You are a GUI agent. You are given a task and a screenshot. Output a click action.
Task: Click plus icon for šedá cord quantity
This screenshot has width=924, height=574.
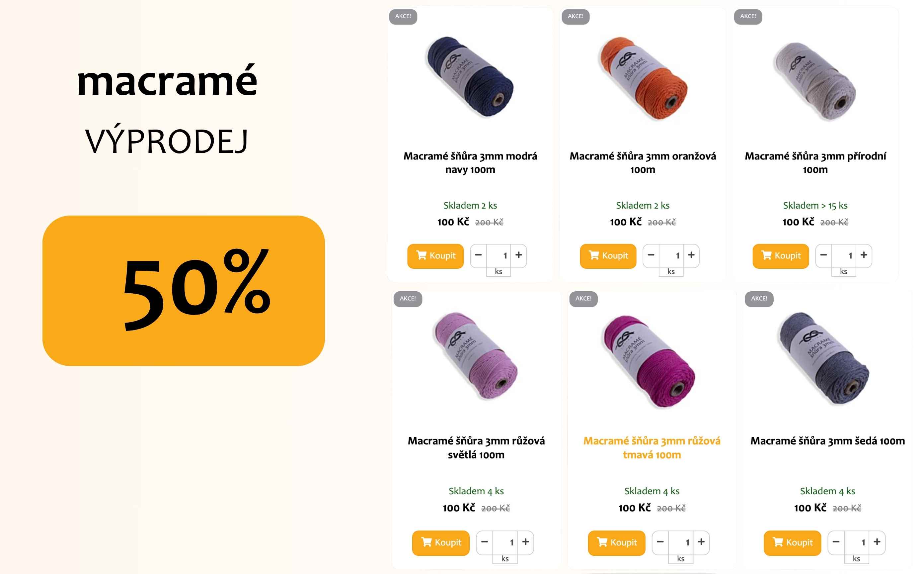point(877,542)
